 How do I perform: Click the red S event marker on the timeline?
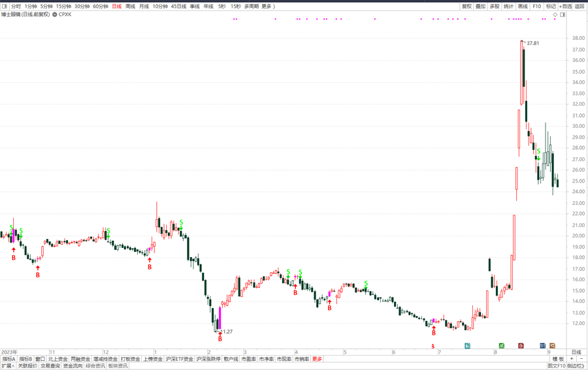tap(433, 346)
